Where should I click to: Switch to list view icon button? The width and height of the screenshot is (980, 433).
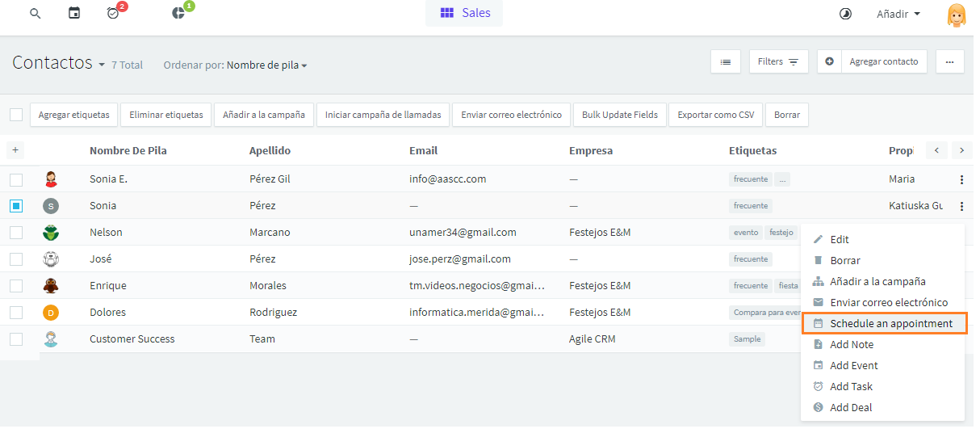(726, 61)
